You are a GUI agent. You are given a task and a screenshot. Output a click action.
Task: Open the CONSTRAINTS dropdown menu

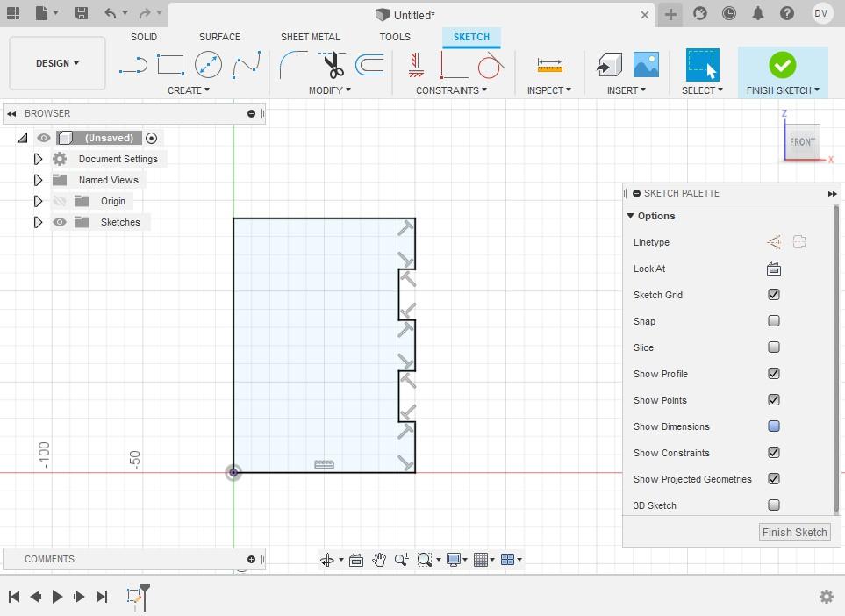coord(451,90)
